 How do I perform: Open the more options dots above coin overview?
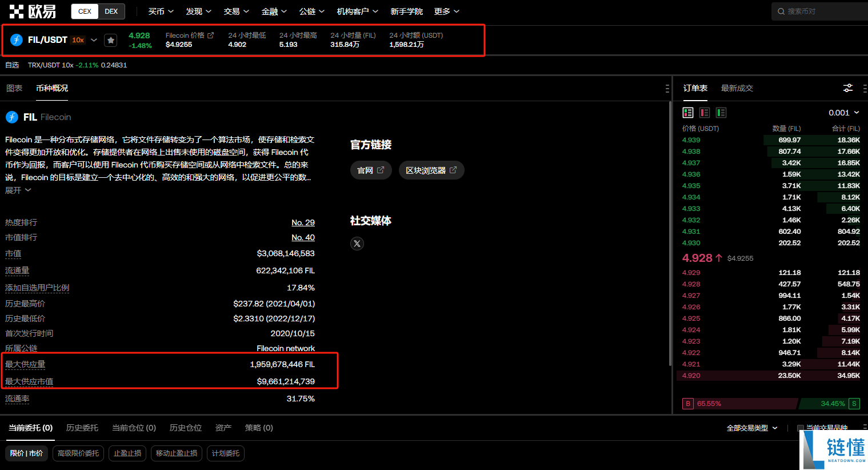click(x=667, y=89)
